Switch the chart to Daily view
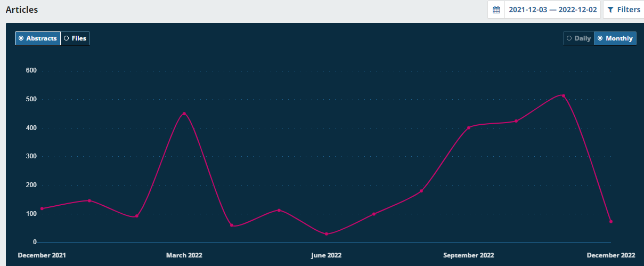This screenshot has height=266, width=644. point(578,38)
